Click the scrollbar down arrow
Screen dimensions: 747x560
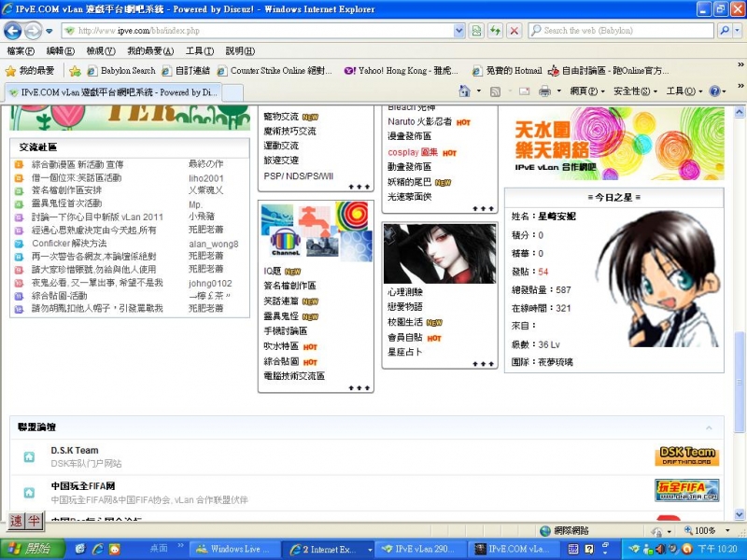739,515
